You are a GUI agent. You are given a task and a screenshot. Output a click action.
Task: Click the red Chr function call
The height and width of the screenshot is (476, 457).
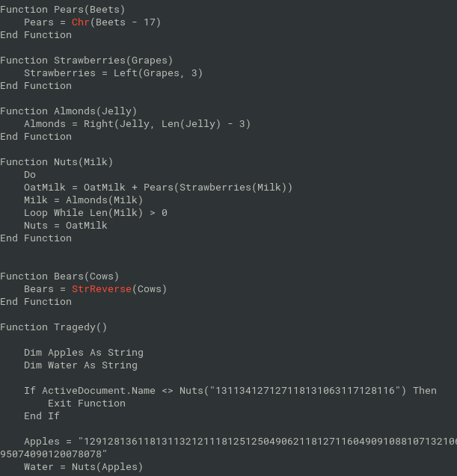click(x=80, y=22)
